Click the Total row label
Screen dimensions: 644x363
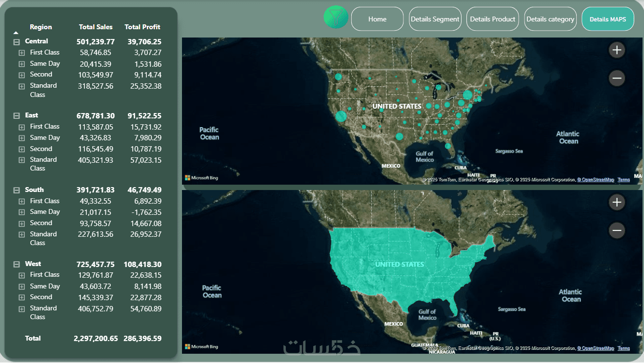[33, 338]
